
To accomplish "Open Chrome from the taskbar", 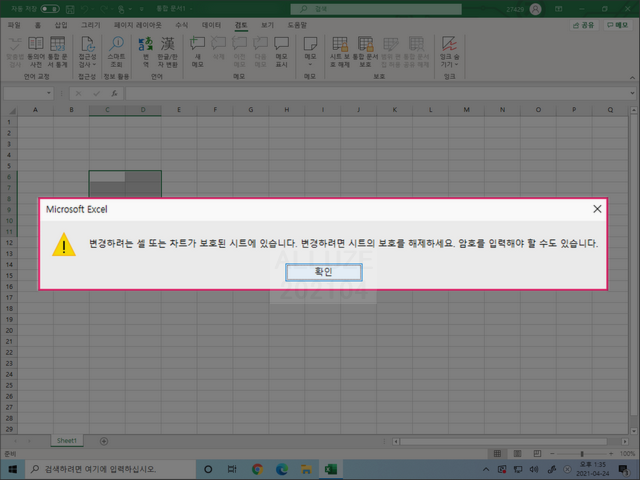I will (x=257, y=469).
